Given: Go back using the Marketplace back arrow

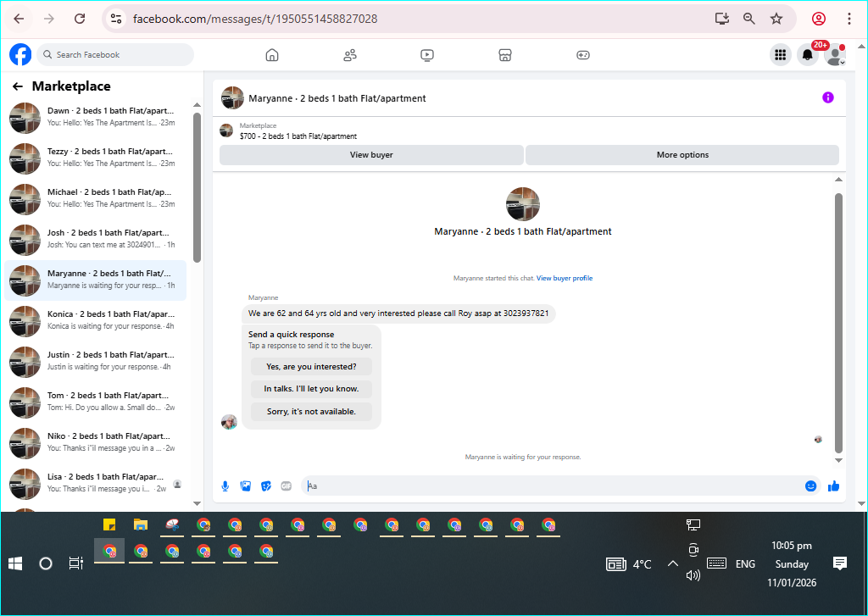Looking at the screenshot, I should coord(18,86).
